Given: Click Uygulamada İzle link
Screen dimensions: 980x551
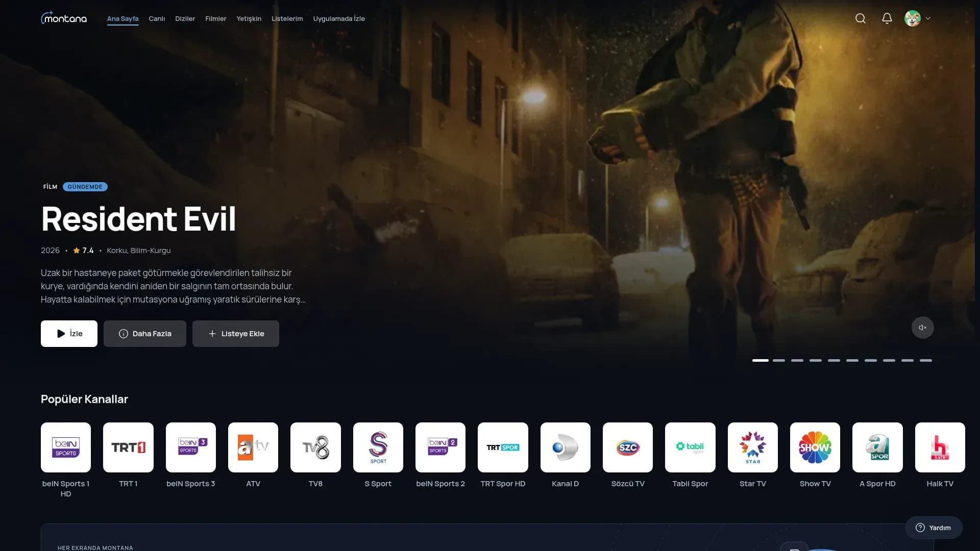Looking at the screenshot, I should tap(339, 18).
